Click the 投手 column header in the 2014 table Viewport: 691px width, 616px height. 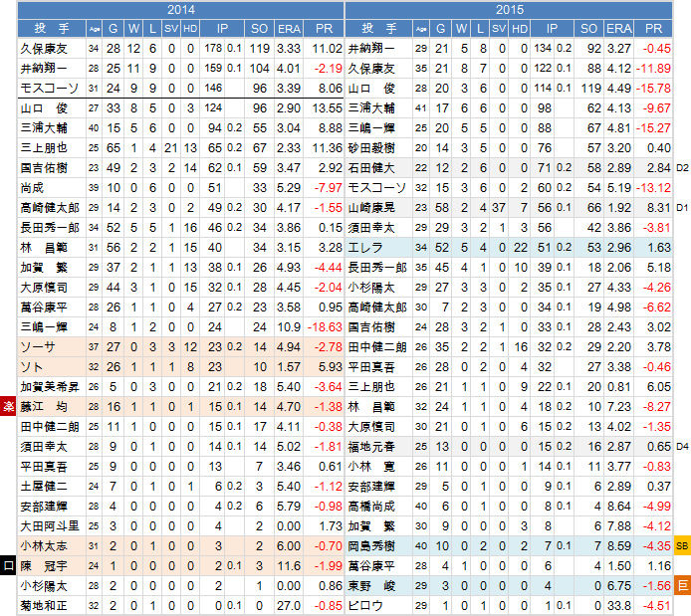pos(52,29)
